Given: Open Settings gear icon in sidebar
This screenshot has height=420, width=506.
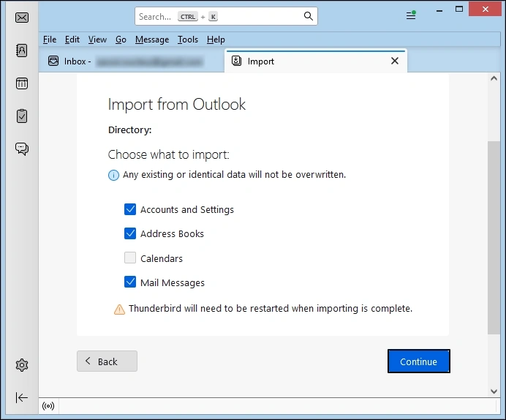Looking at the screenshot, I should pos(22,365).
